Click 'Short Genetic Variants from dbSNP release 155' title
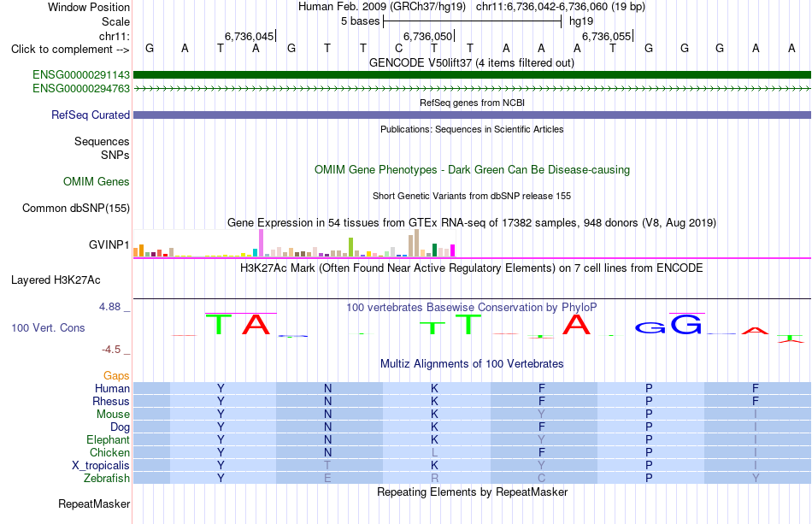 tap(472, 197)
